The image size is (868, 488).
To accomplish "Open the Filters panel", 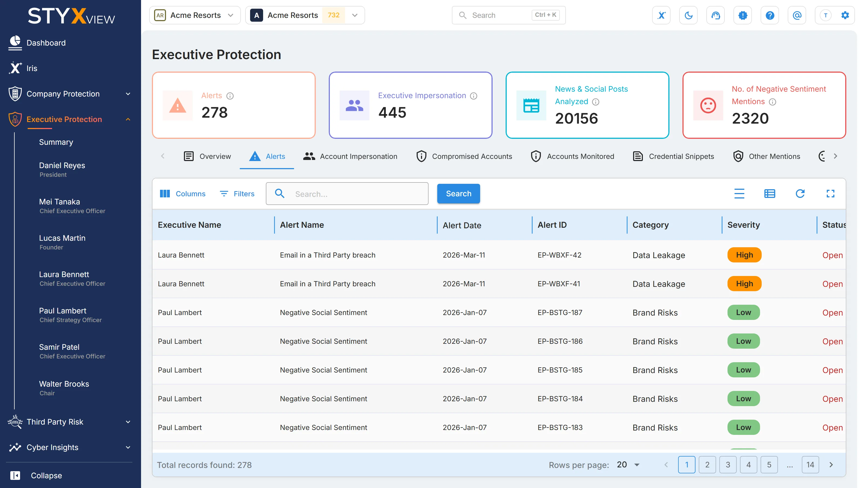I will pyautogui.click(x=237, y=194).
